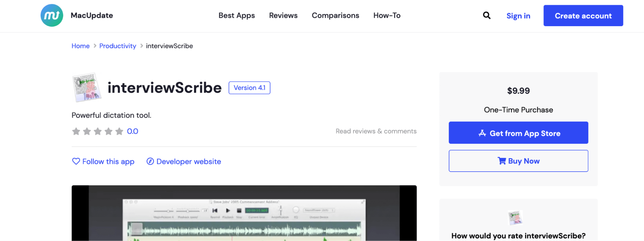
Task: Click the rewind button in screenshot preview
Action: [215, 211]
